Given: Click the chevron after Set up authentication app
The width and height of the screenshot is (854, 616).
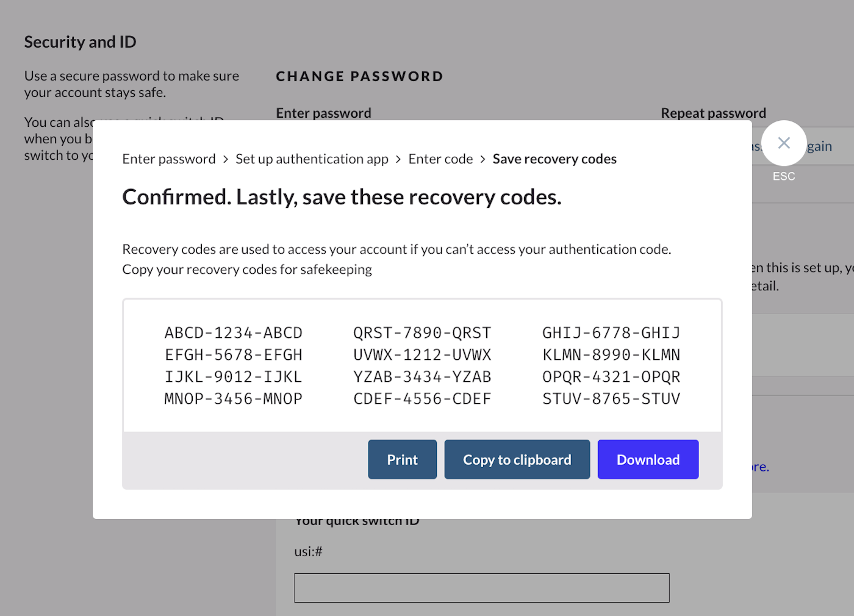Looking at the screenshot, I should 398,159.
